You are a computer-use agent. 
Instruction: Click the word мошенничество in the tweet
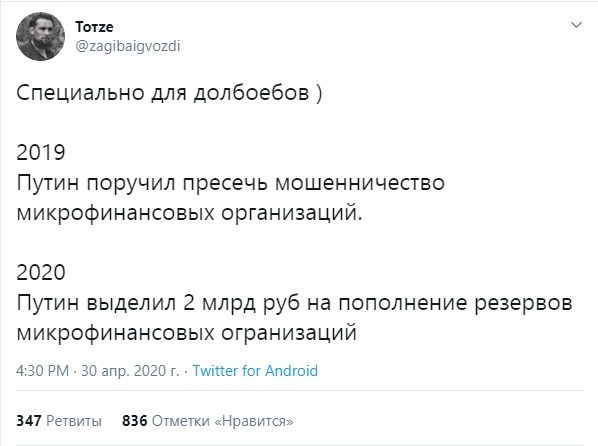360,183
